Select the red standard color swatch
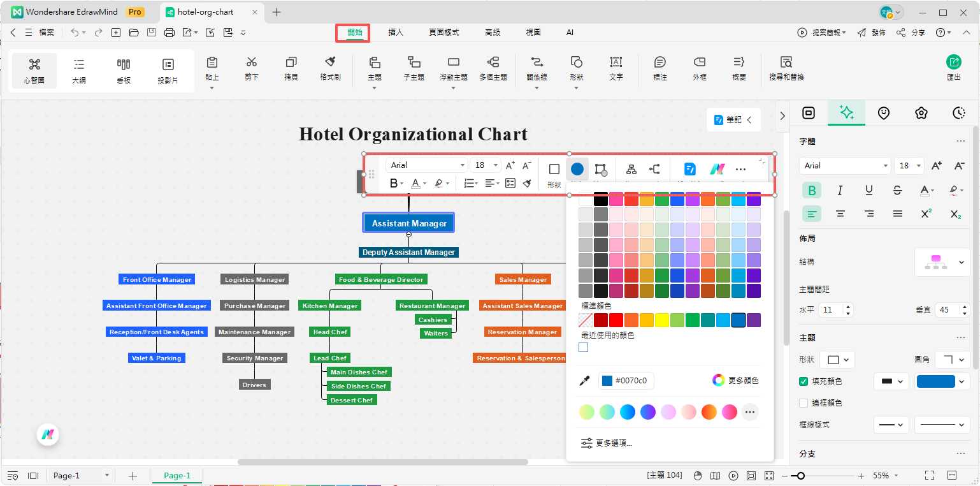The height and width of the screenshot is (486, 980). [x=616, y=320]
